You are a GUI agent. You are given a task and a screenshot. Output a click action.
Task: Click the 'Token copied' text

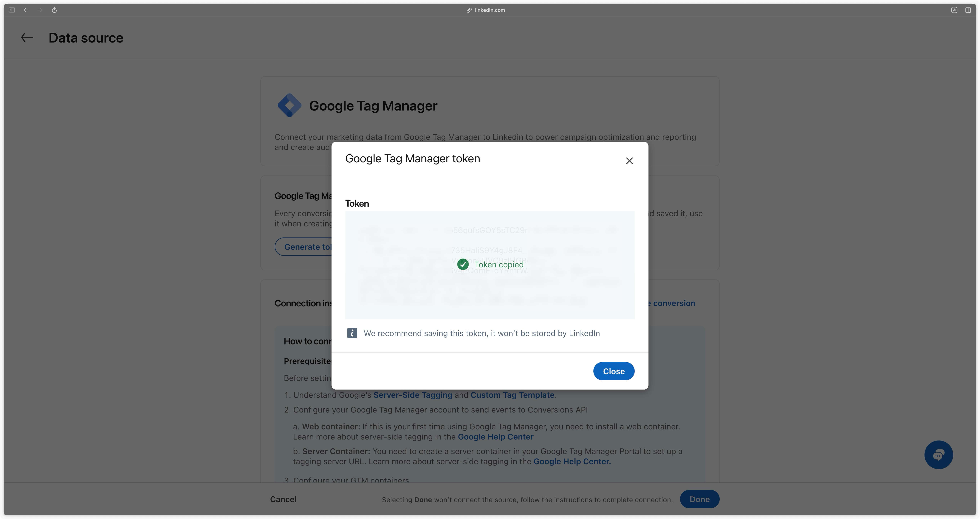point(499,265)
